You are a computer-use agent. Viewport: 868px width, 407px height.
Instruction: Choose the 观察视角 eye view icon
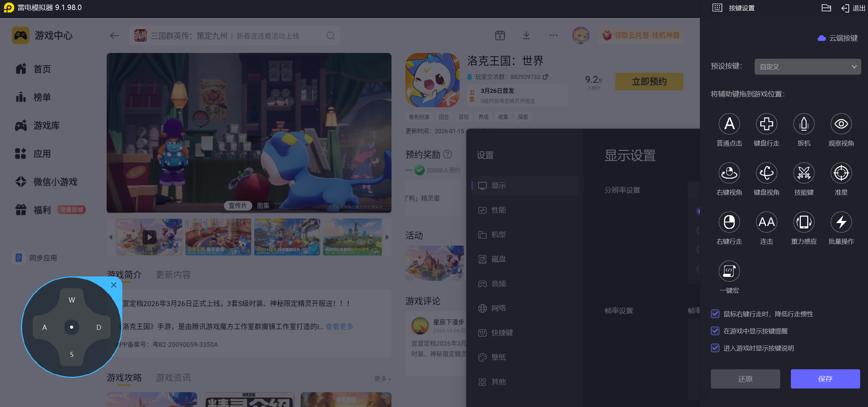841,124
